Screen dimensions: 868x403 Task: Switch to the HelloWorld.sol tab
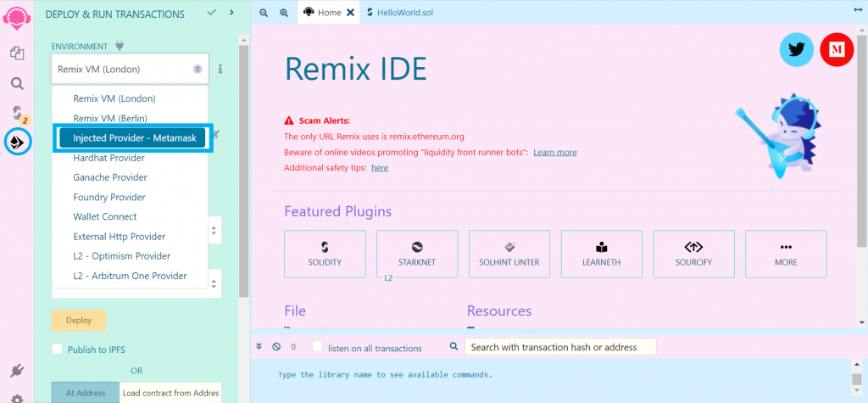pos(399,13)
